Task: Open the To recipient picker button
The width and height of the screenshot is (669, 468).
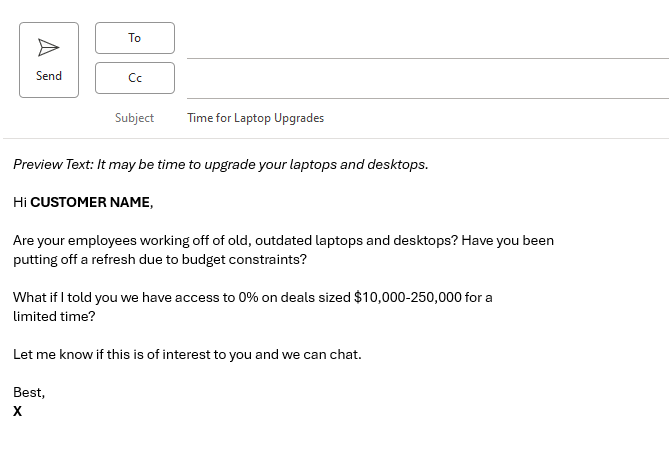Action: pos(135,38)
